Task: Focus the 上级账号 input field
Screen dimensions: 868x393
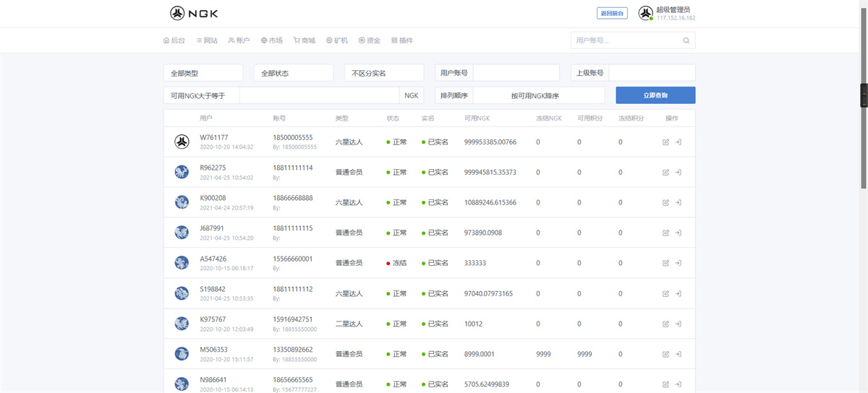Action: [651, 73]
